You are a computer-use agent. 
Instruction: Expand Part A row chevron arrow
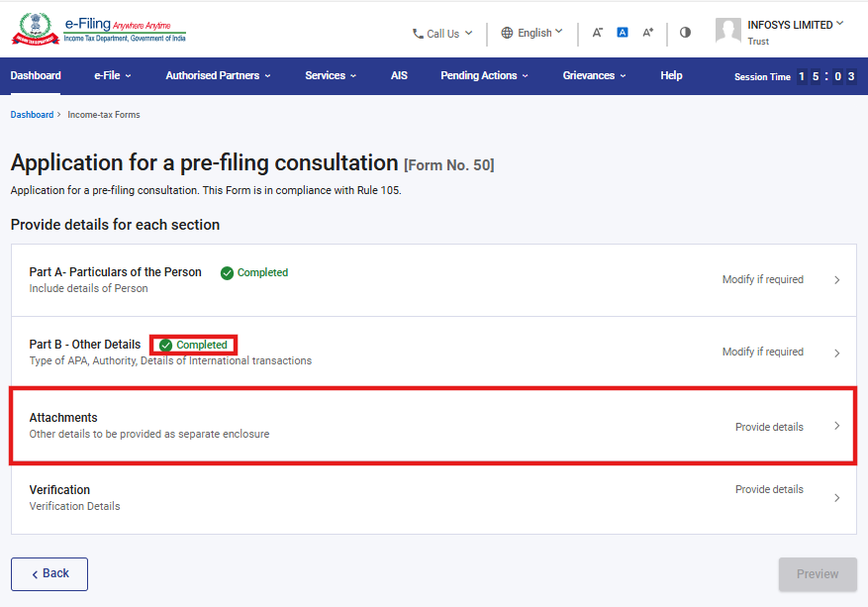[837, 280]
